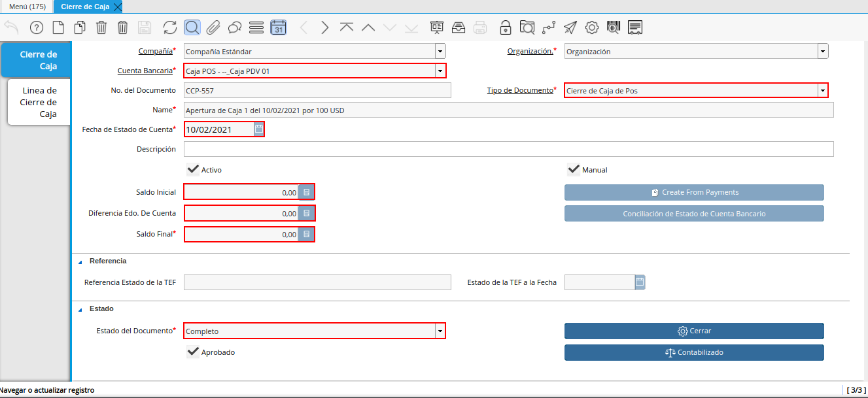Click the record counter 3/3 in status bar

click(856, 390)
